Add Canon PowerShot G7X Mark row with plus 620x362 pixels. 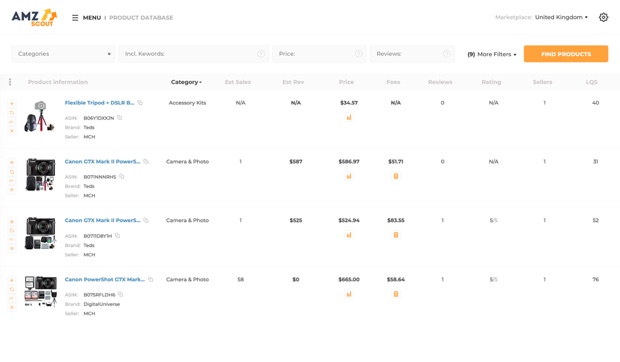coord(12,280)
